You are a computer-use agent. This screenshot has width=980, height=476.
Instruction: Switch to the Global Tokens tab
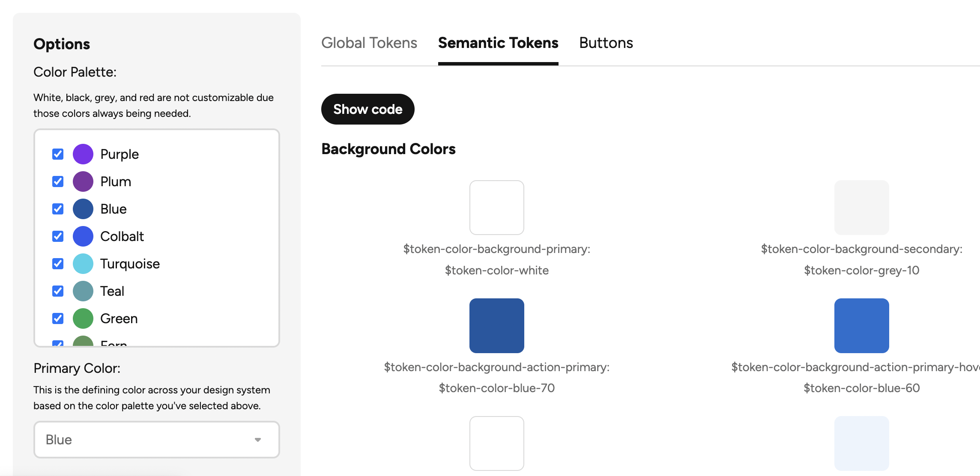(369, 43)
